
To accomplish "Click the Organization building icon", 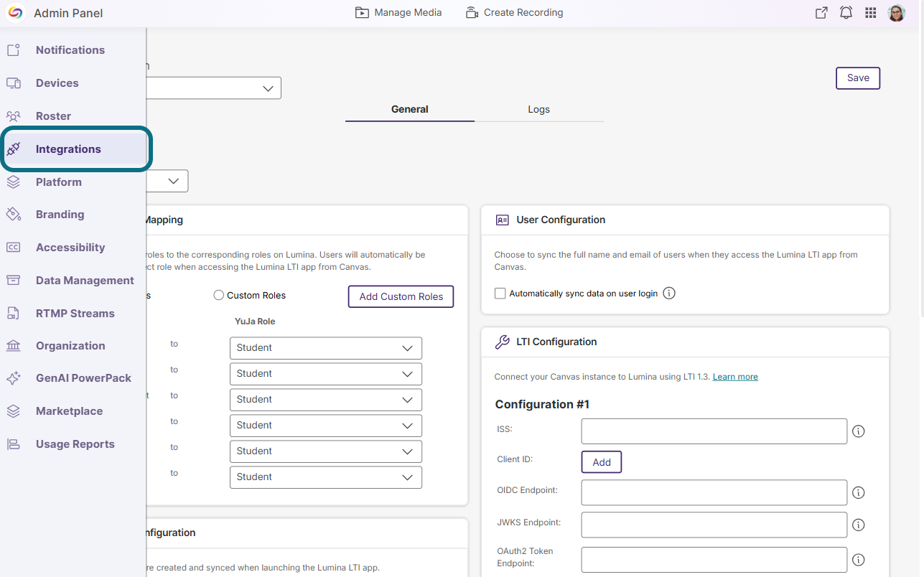I will click(13, 346).
